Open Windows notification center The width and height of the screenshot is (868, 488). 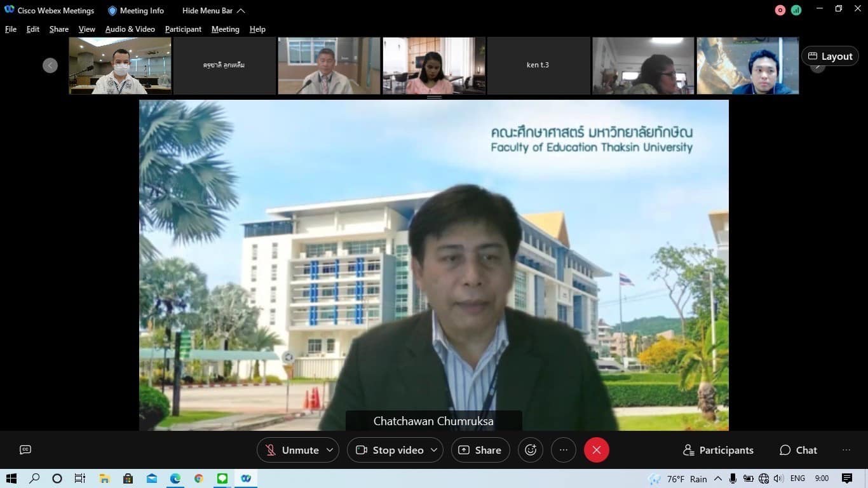pos(847,478)
